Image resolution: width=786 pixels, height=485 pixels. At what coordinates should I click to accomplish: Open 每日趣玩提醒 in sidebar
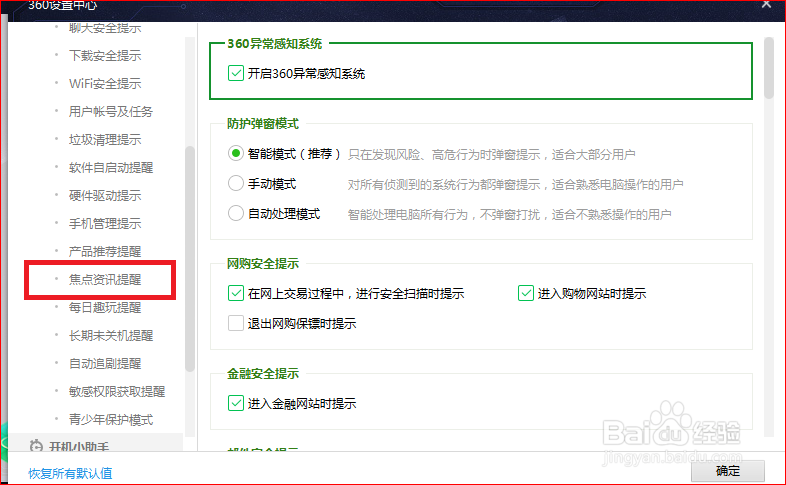point(105,308)
